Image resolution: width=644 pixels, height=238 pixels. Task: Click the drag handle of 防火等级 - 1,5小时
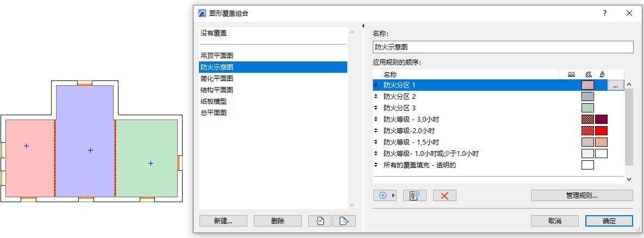click(376, 142)
